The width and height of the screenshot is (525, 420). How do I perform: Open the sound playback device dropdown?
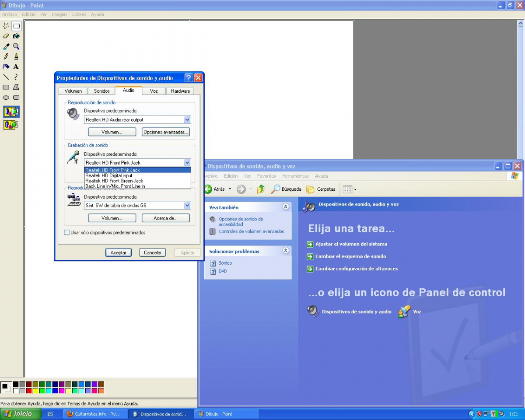(187, 119)
